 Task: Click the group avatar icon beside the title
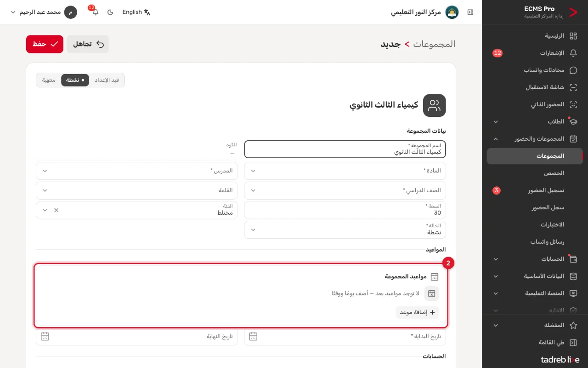[434, 105]
